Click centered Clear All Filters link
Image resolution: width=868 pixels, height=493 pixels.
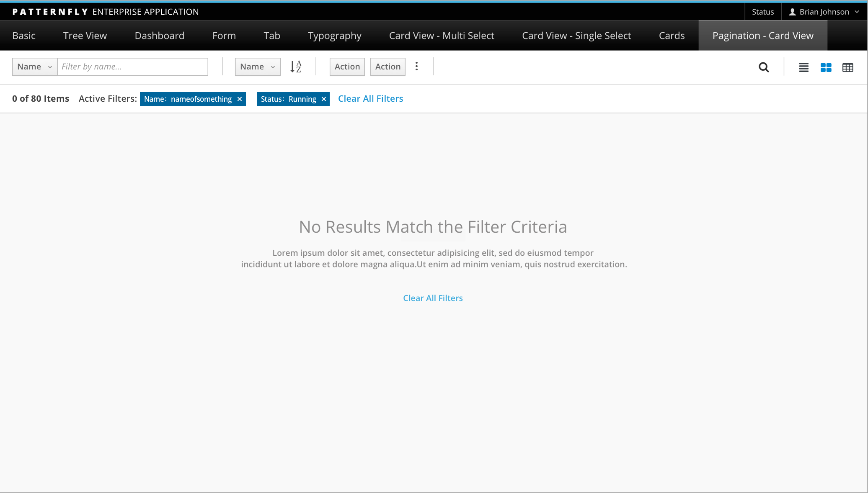(x=433, y=298)
